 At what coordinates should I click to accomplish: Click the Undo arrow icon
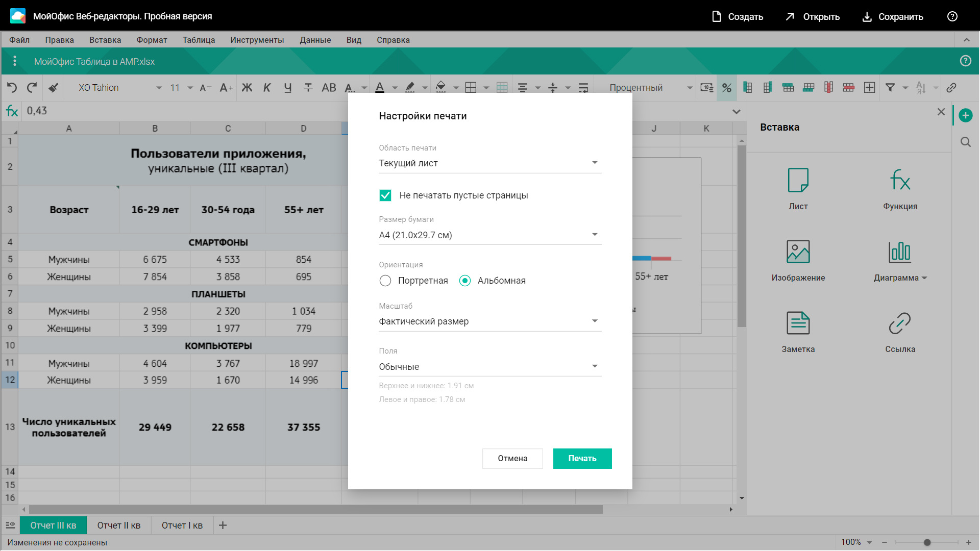(x=12, y=88)
